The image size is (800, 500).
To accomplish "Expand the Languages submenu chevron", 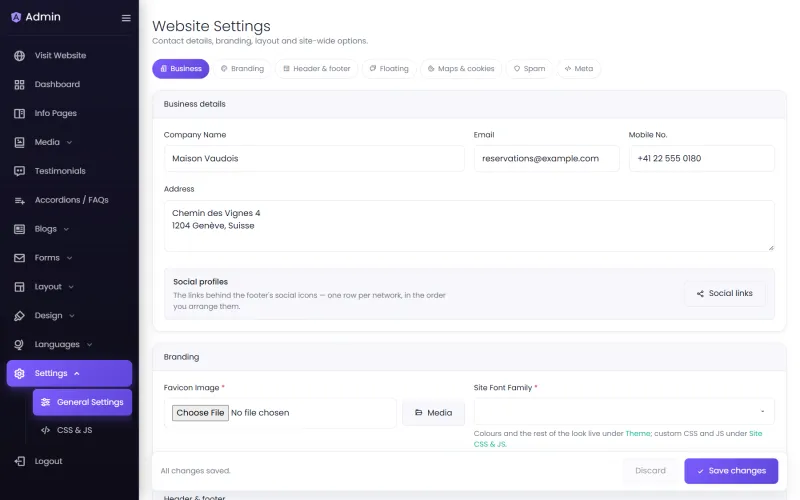I will click(89, 344).
